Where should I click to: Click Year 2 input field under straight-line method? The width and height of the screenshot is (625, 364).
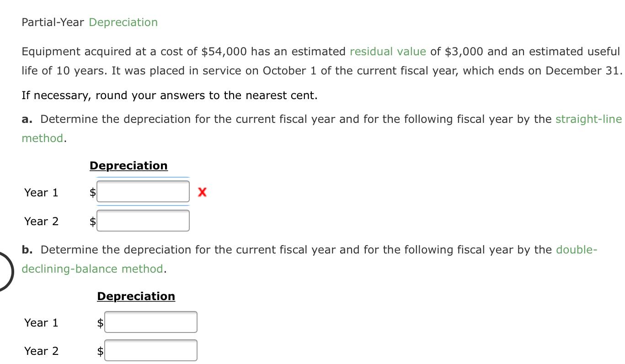tap(143, 220)
